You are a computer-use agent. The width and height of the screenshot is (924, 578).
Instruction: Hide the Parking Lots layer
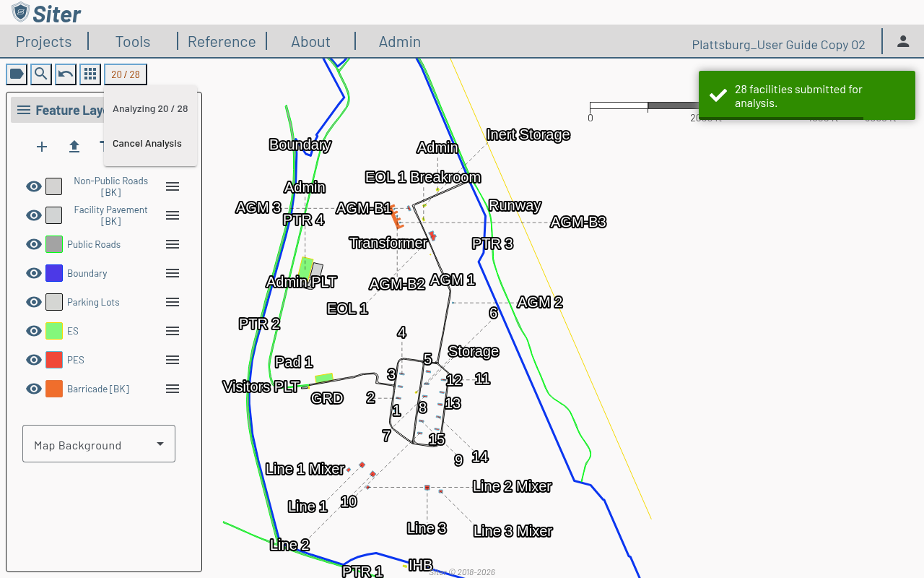34,302
